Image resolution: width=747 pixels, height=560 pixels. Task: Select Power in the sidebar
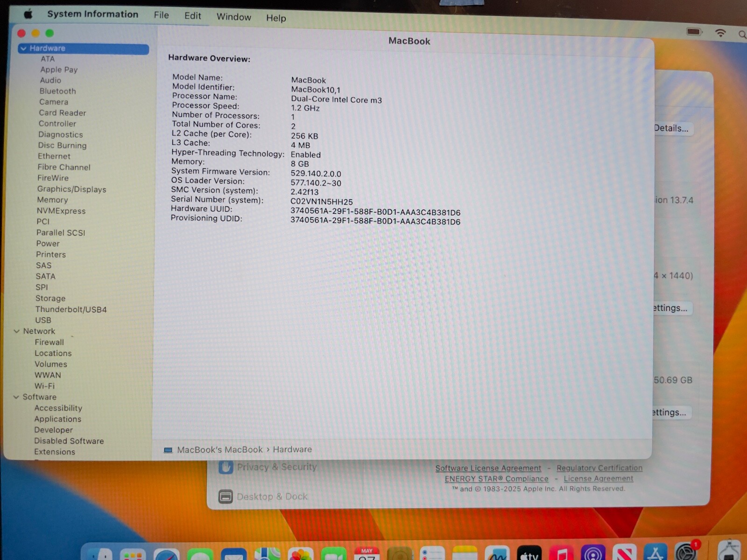pos(48,244)
